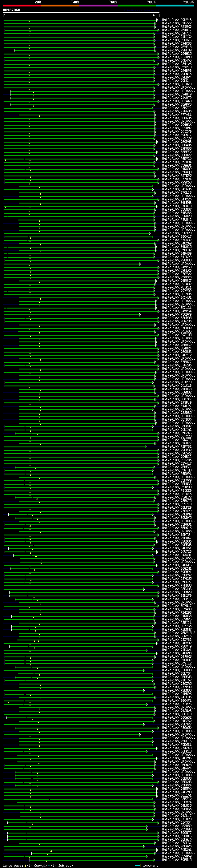This screenshot has height=868, width=197.
Task: Open hit UniRef100_P34106
Action: click(177, 64)
